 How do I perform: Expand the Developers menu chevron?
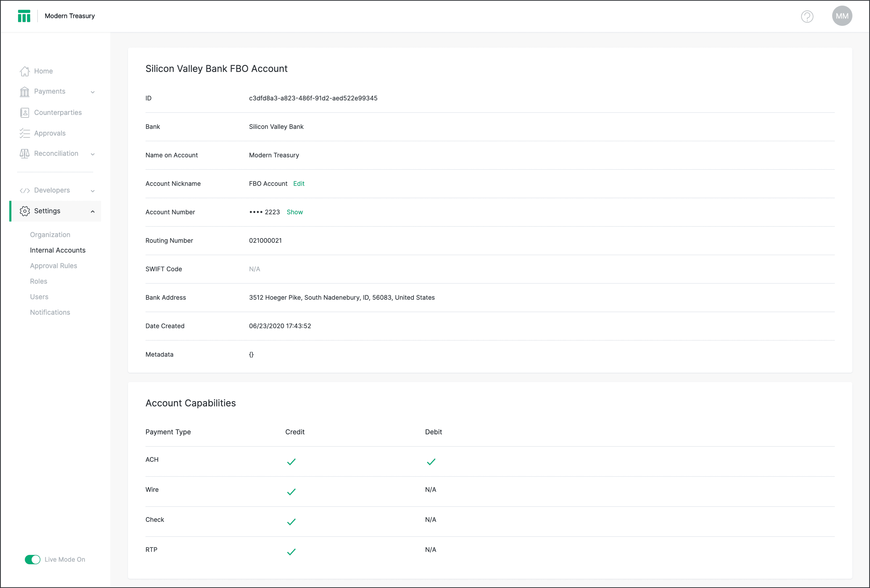(92, 191)
